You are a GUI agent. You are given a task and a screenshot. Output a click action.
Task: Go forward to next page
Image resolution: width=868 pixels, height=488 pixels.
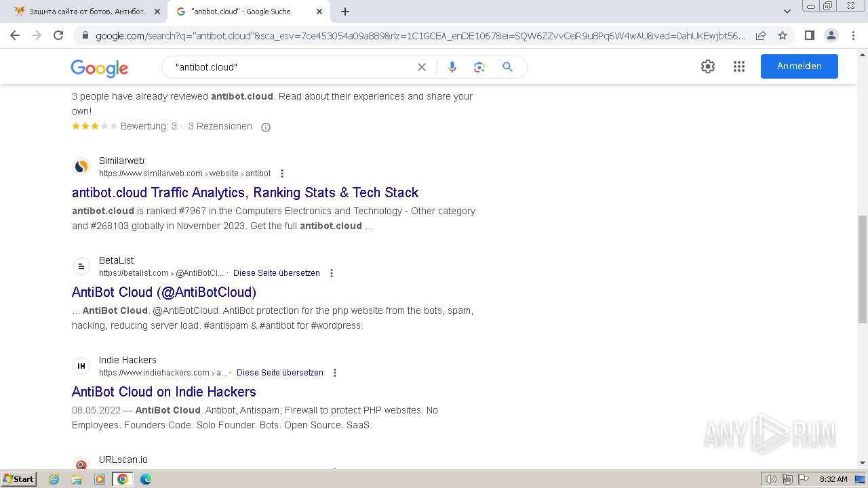(x=37, y=35)
